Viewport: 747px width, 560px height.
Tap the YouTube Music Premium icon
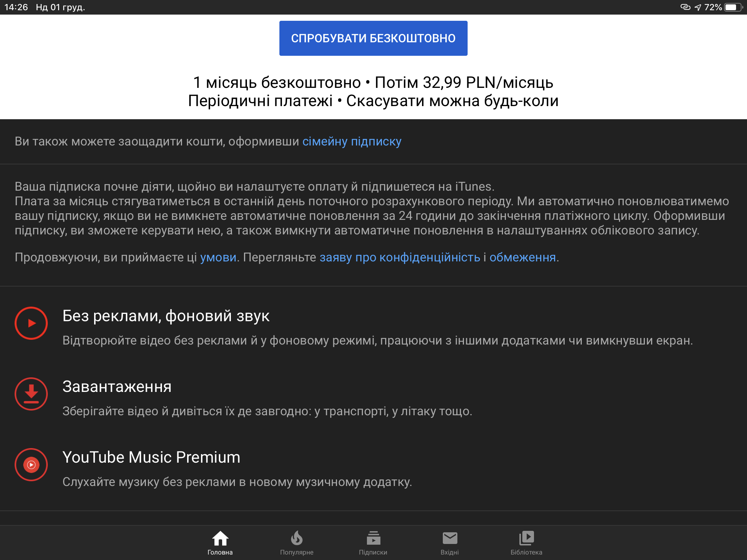(x=31, y=465)
